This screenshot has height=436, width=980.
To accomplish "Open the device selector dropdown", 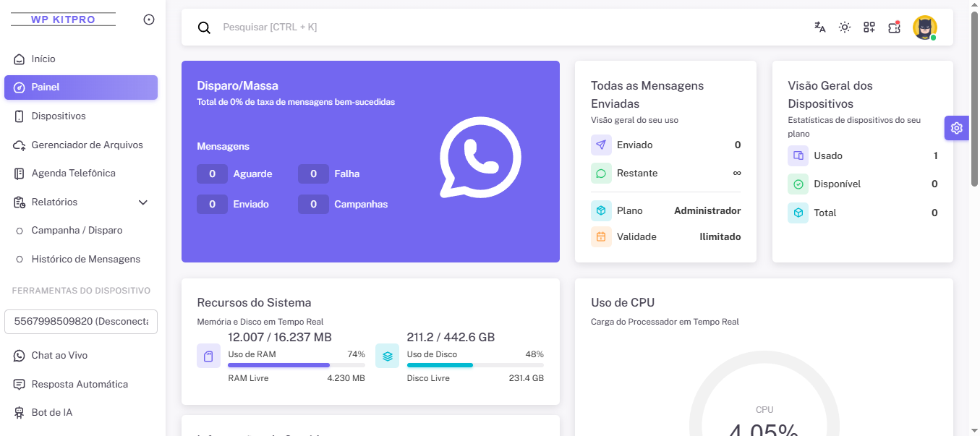I will click(81, 322).
